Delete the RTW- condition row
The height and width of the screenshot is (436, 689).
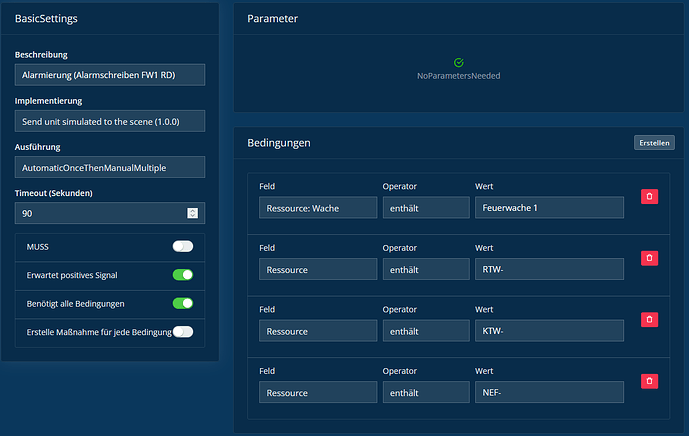point(649,258)
